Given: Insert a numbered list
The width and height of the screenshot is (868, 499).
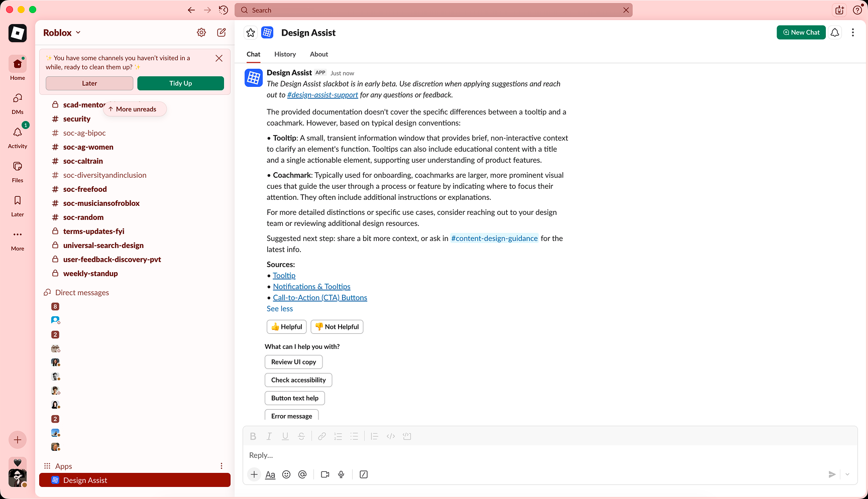Looking at the screenshot, I should (x=338, y=436).
